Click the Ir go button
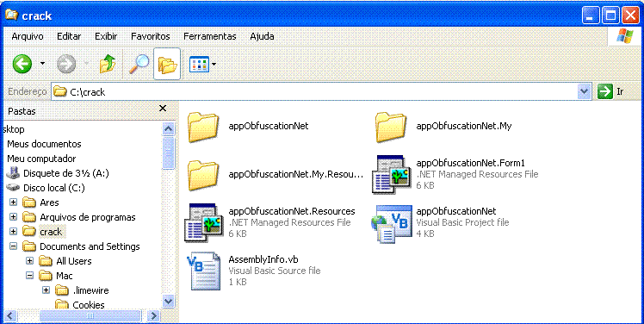The height and width of the screenshot is (324, 644). [x=611, y=91]
